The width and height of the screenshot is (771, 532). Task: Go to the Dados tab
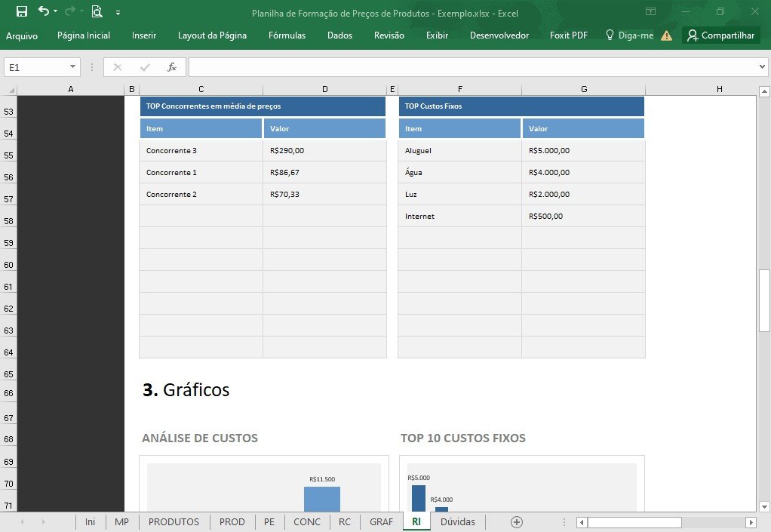click(x=339, y=35)
